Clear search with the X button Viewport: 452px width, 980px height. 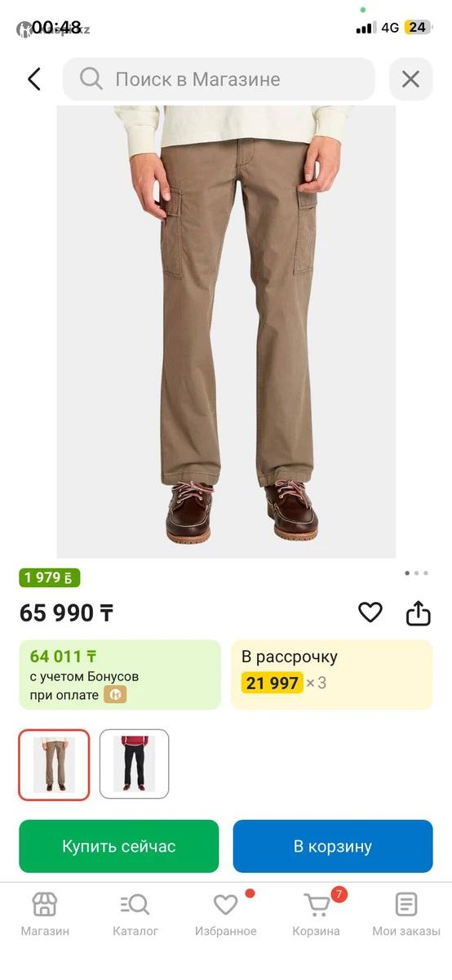[x=410, y=79]
